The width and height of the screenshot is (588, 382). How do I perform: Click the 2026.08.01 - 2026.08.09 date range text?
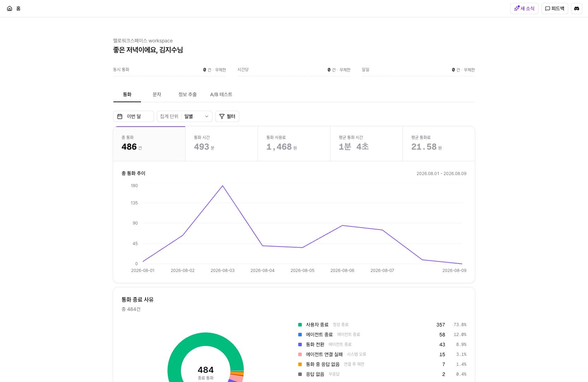pyautogui.click(x=441, y=174)
